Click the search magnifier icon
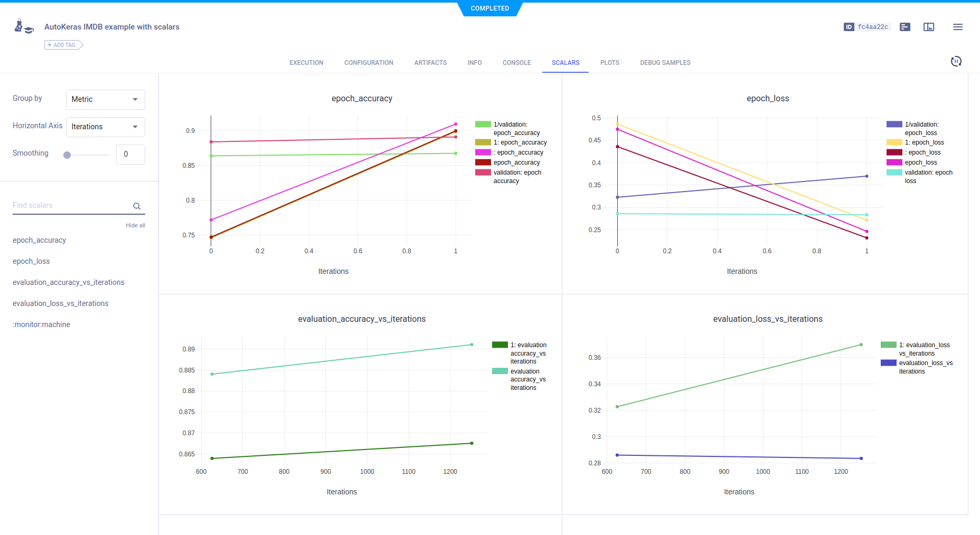This screenshot has width=980, height=535. point(137,206)
